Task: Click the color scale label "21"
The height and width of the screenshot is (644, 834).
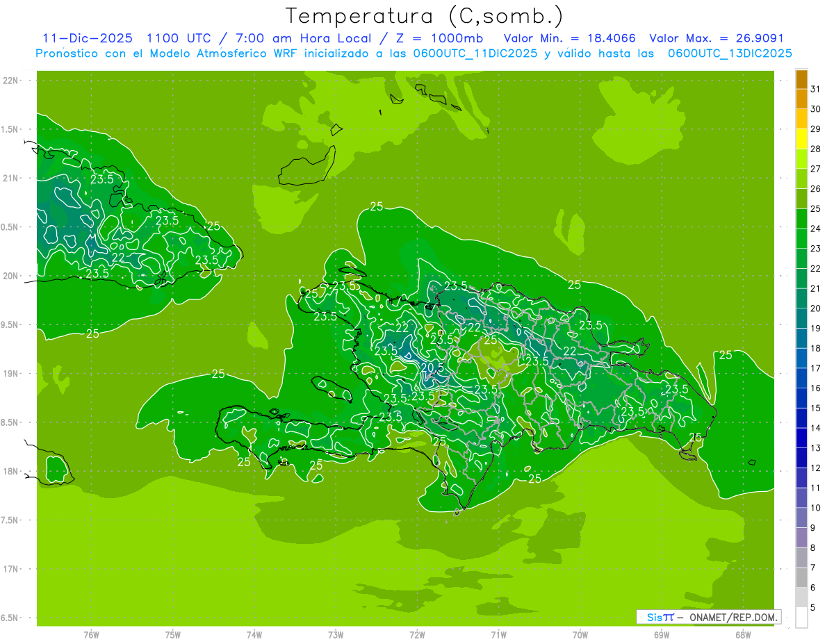Action: pos(816,288)
